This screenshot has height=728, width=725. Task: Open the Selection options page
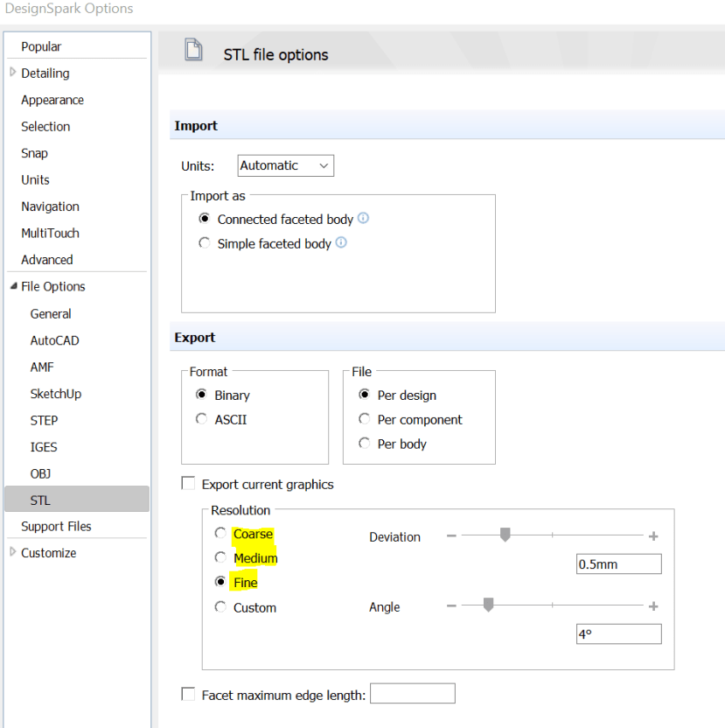tap(45, 126)
